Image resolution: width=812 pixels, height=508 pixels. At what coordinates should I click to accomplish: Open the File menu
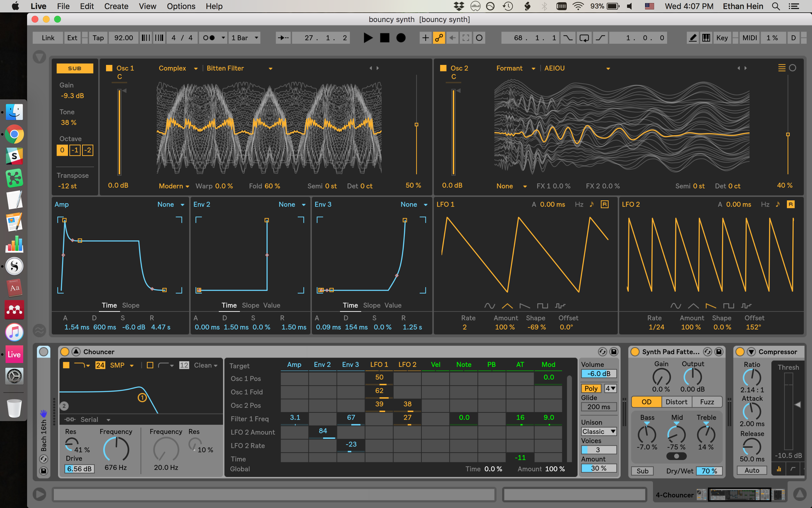63,6
